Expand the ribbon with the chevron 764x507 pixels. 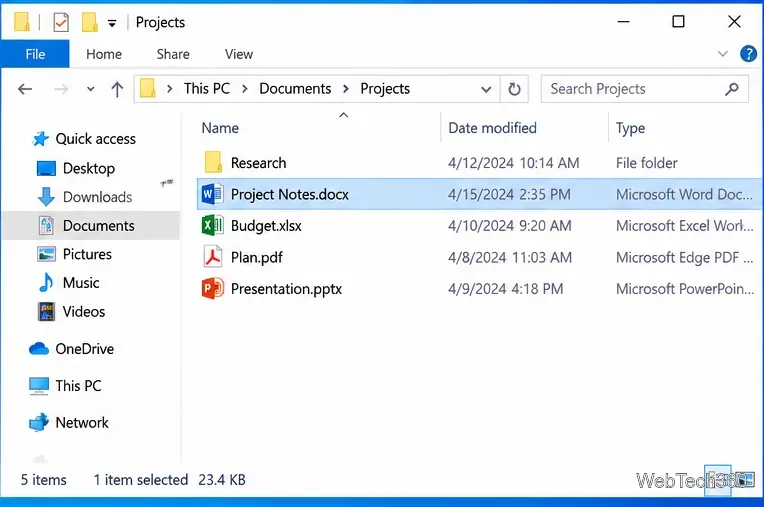click(723, 54)
